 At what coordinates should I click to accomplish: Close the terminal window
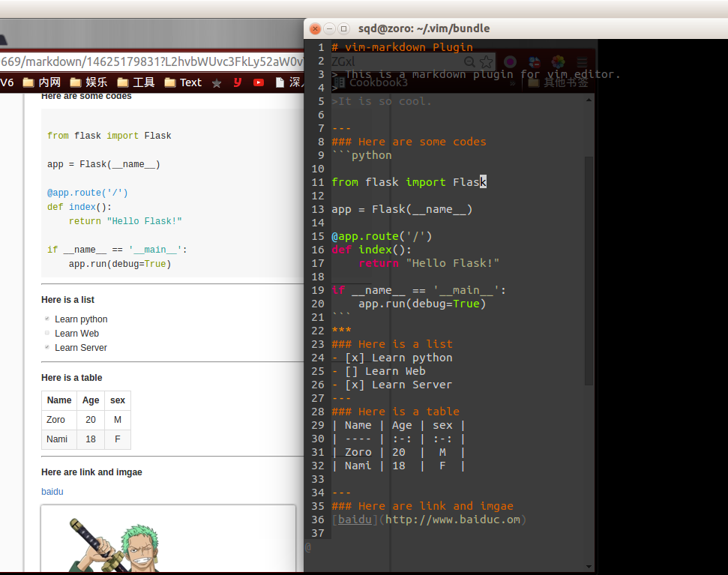coord(315,28)
